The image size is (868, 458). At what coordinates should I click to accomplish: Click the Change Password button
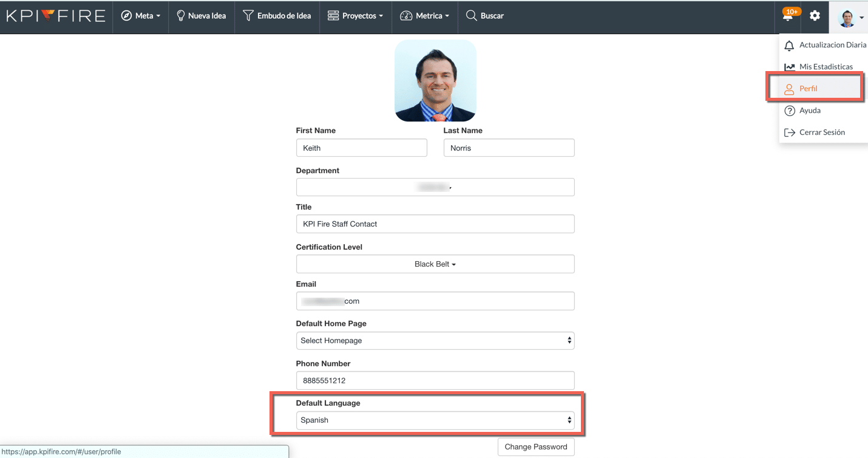click(535, 446)
